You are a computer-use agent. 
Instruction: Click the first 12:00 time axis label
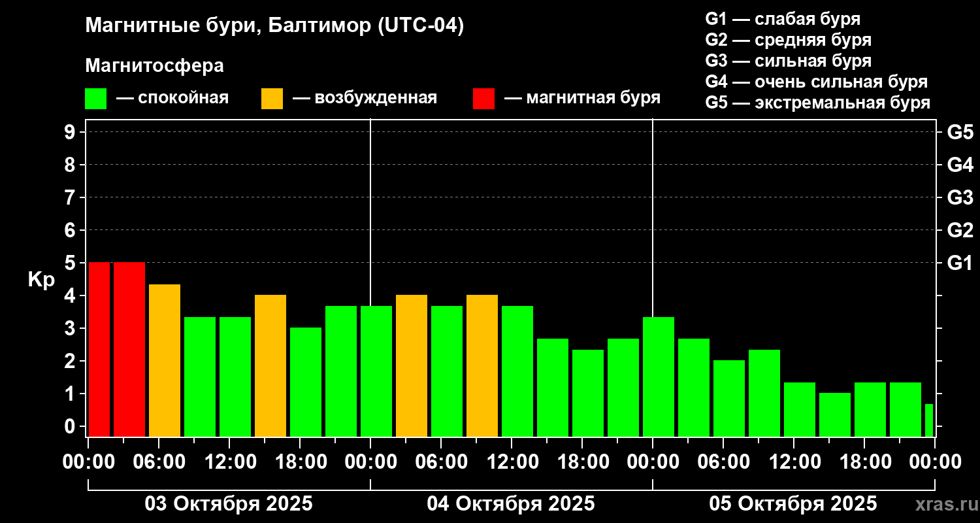(x=231, y=462)
